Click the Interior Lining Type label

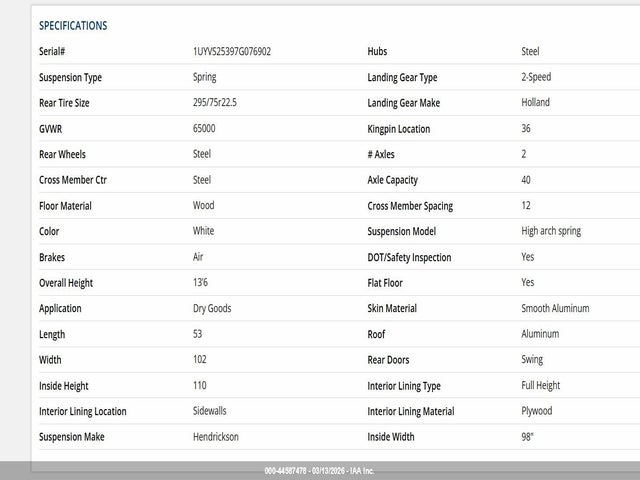coord(404,386)
